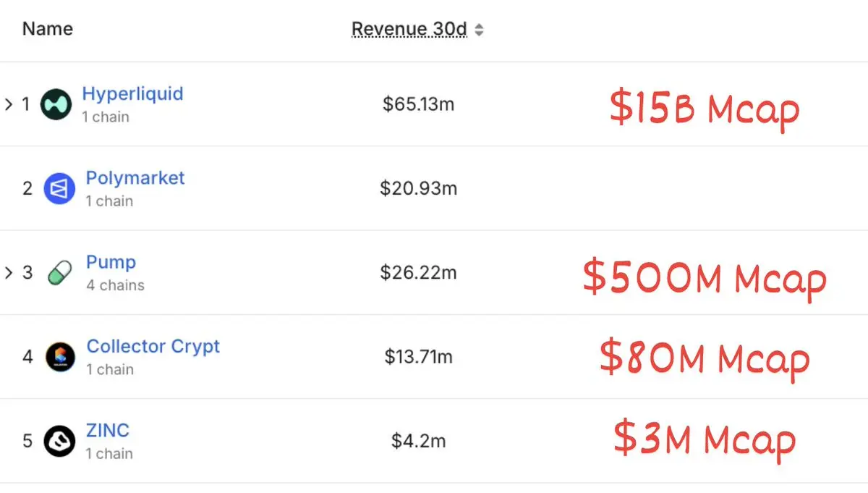Screen dimensions: 868x493
Task: Select the $20.93m revenue cell
Action: [419, 188]
